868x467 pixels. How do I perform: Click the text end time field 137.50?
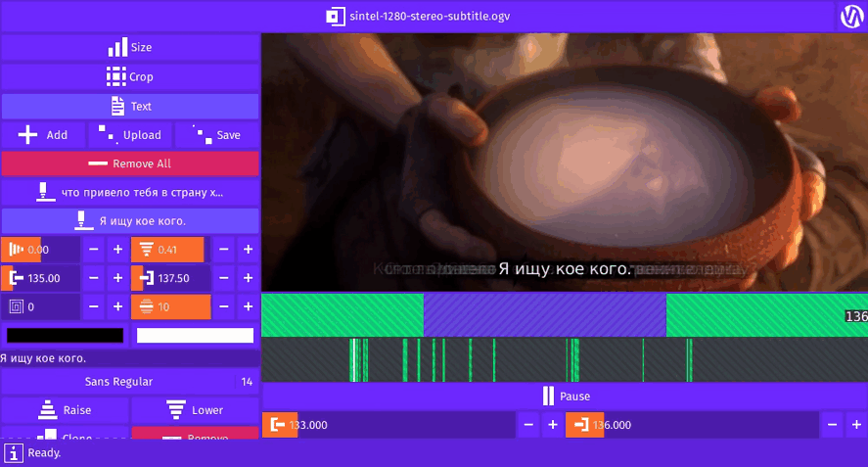click(x=170, y=278)
